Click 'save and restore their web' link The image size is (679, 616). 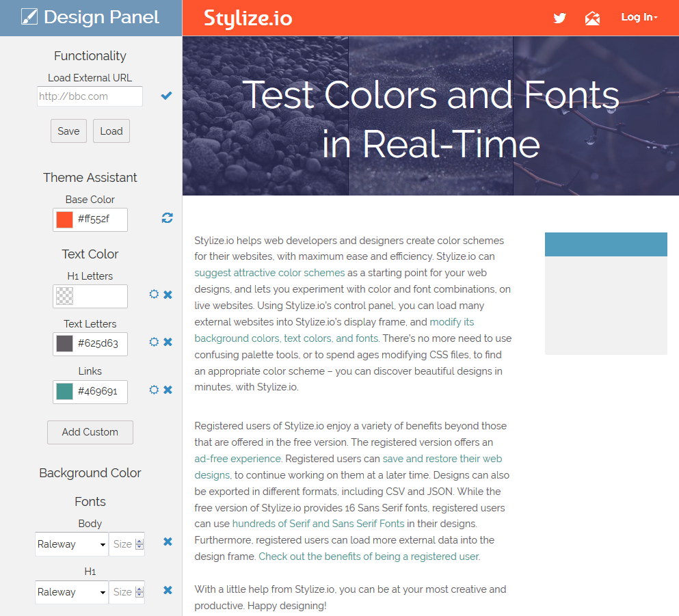[442, 459]
